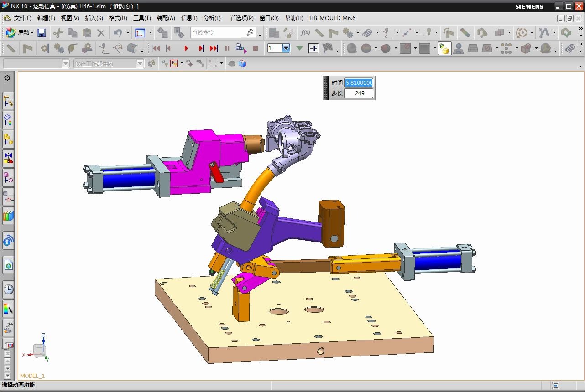Image resolution: width=585 pixels, height=392 pixels.
Task: Click the WCS coordinate display icon
Action: coord(140,33)
